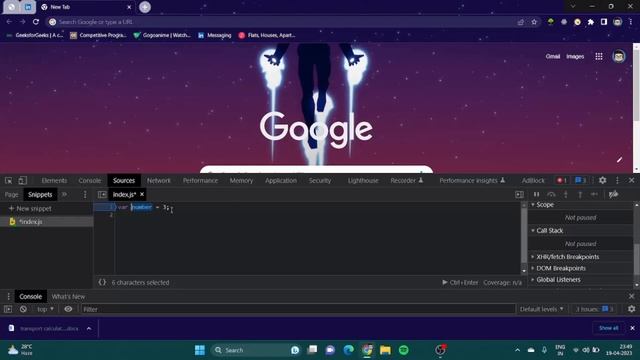640x360 pixels.
Task: Switch to the What's New drawer tab
Action: (68, 297)
